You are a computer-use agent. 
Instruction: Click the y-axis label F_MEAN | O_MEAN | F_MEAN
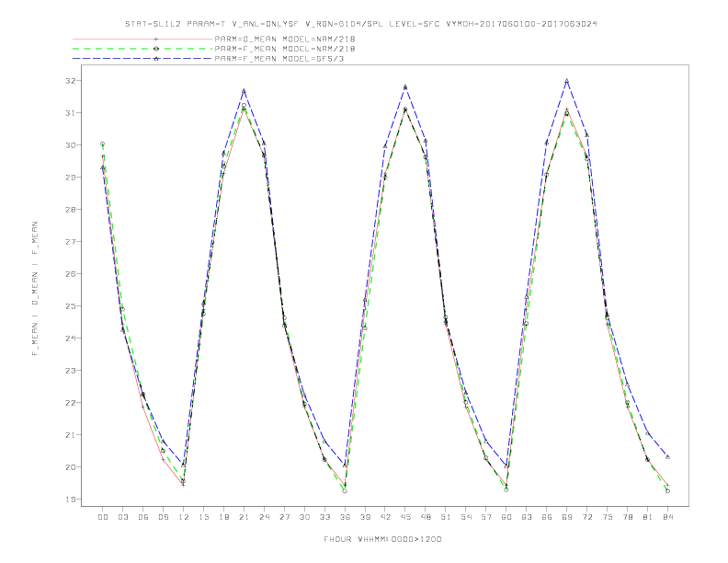coord(35,289)
